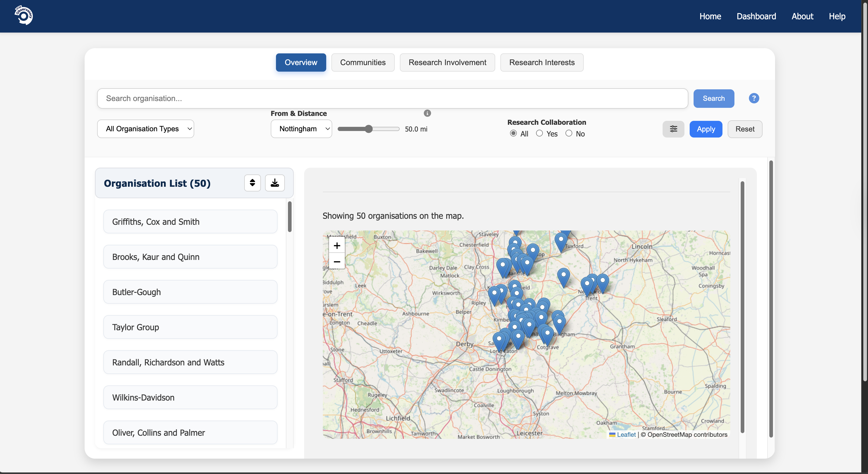Viewport: 868px width, 474px height.
Task: Click the help question mark beside Search
Action: click(x=754, y=98)
